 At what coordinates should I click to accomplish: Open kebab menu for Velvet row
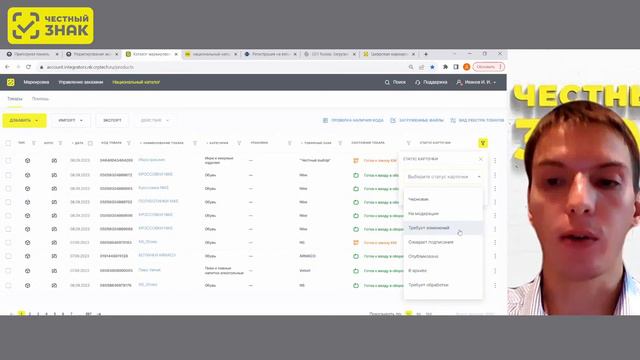pyautogui.click(x=495, y=271)
